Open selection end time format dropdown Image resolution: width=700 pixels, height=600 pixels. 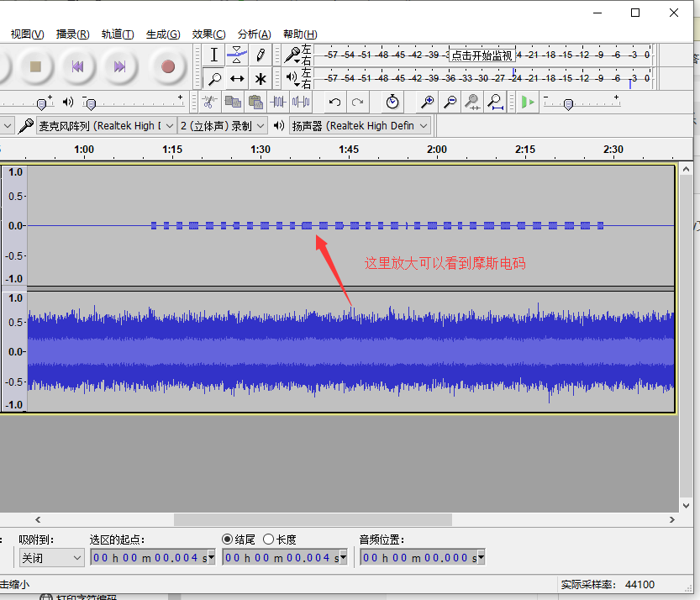pos(344,557)
